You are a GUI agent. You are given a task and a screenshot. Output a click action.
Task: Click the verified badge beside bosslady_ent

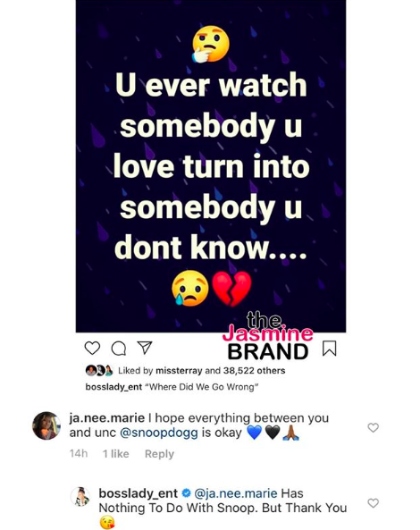(186, 493)
